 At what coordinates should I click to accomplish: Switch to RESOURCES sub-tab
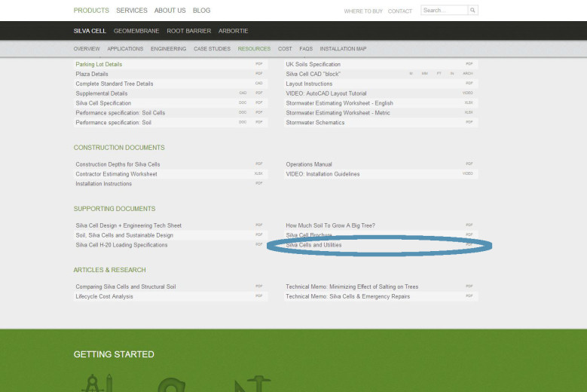[254, 49]
